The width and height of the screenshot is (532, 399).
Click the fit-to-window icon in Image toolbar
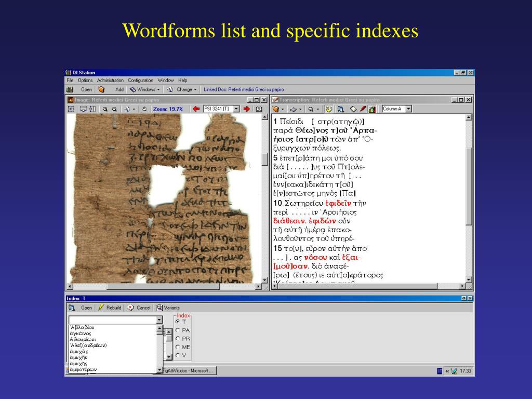coord(71,109)
